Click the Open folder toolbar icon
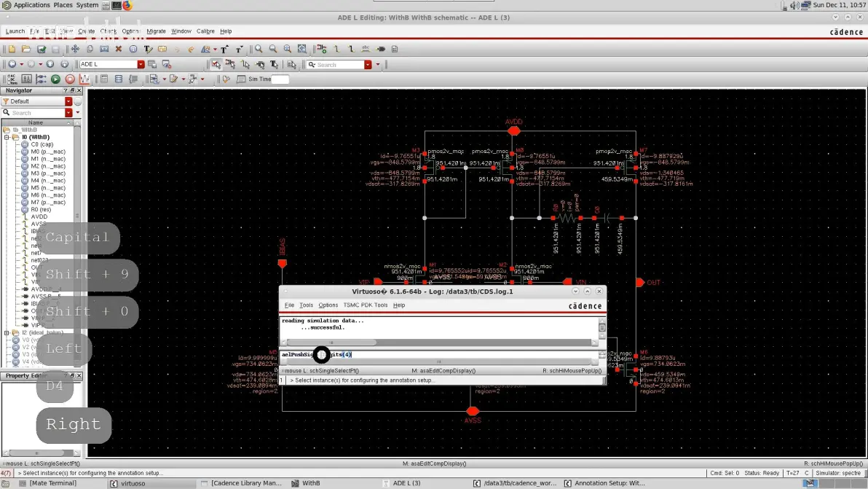 click(26, 50)
